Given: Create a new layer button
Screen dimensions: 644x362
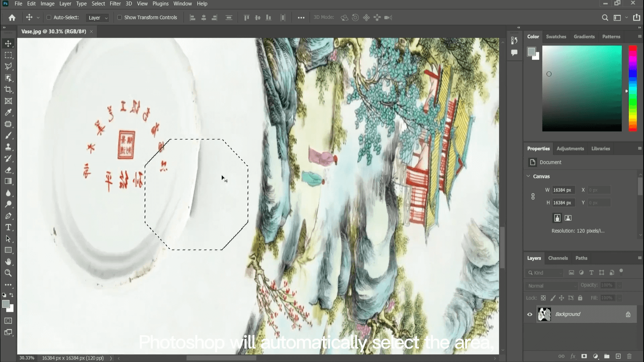Looking at the screenshot, I should (x=618, y=356).
